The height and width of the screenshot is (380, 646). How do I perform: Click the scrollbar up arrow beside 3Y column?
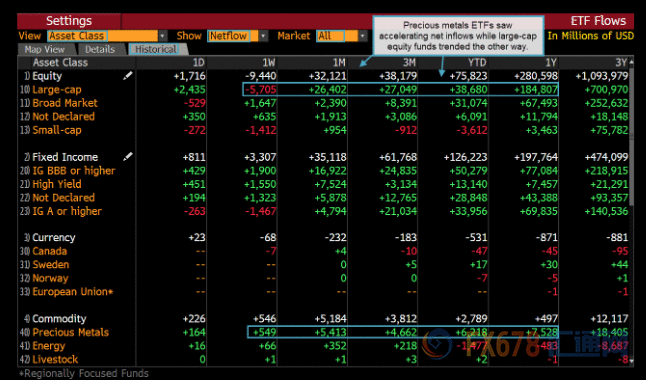[x=631, y=62]
